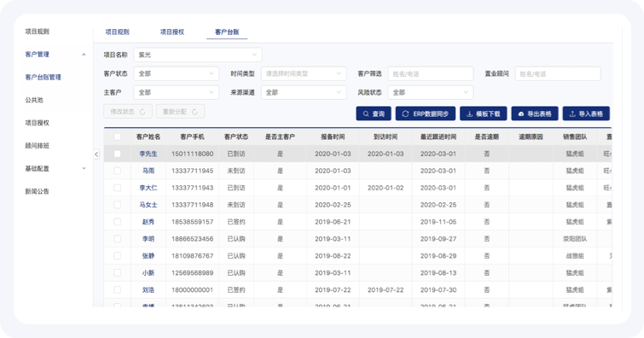The image size is (644, 338).
Task: Click phone number 18000000001
Action: (192, 290)
